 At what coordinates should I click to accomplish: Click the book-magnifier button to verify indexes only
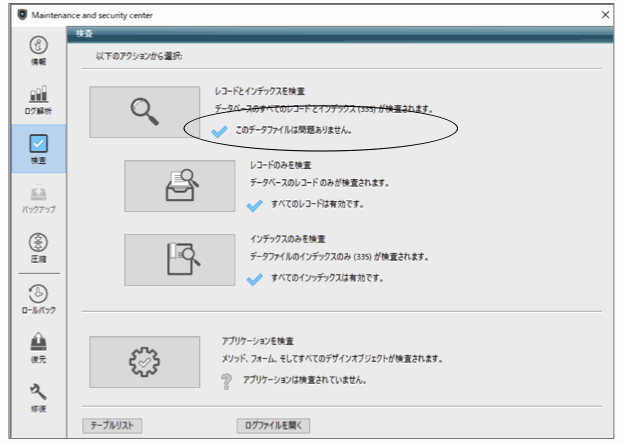(x=180, y=260)
